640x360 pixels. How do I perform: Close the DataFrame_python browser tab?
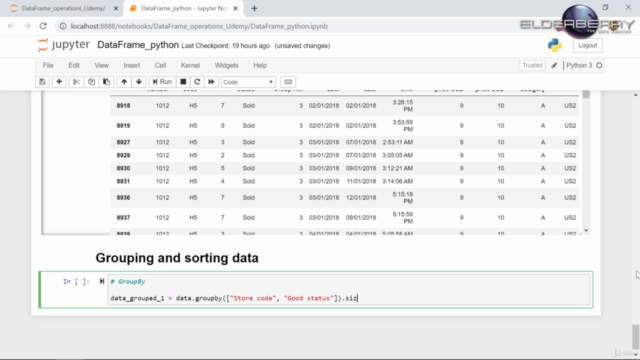(x=236, y=8)
